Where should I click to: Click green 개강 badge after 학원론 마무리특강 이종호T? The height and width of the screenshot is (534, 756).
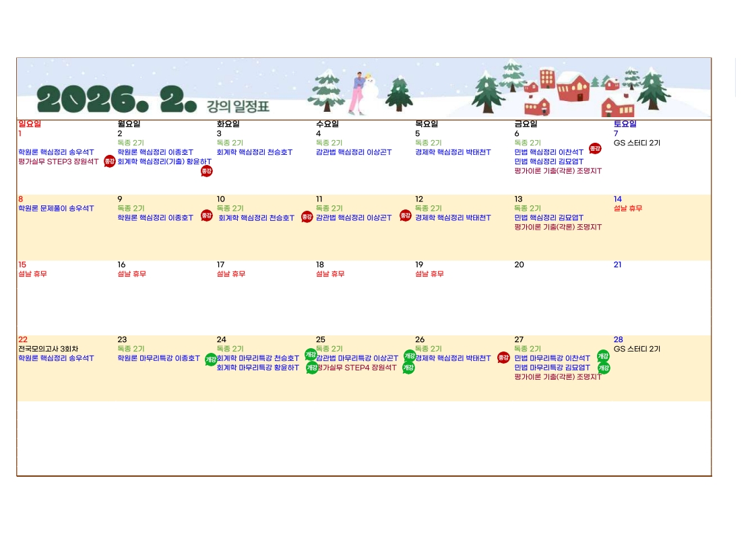pyautogui.click(x=211, y=360)
